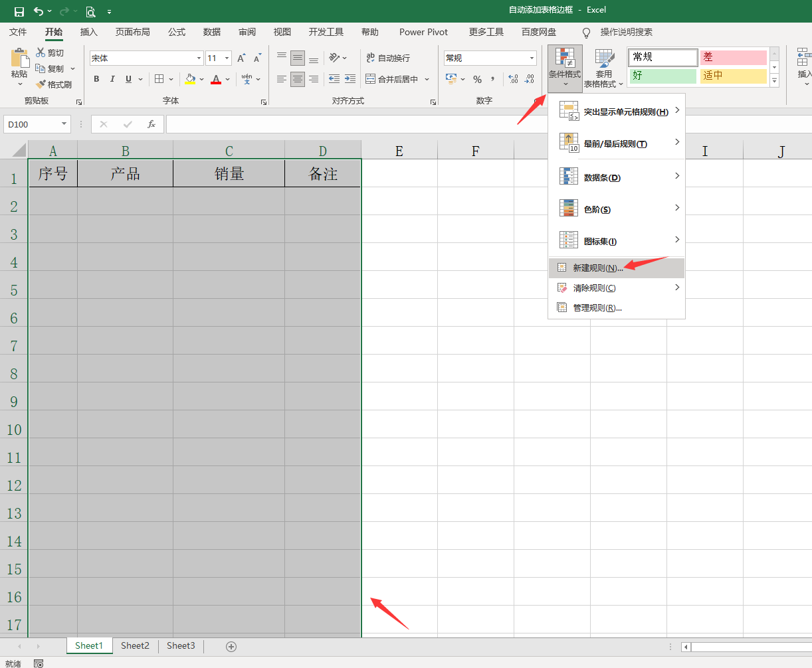Open the Name Box D100 dropdown

[64, 124]
